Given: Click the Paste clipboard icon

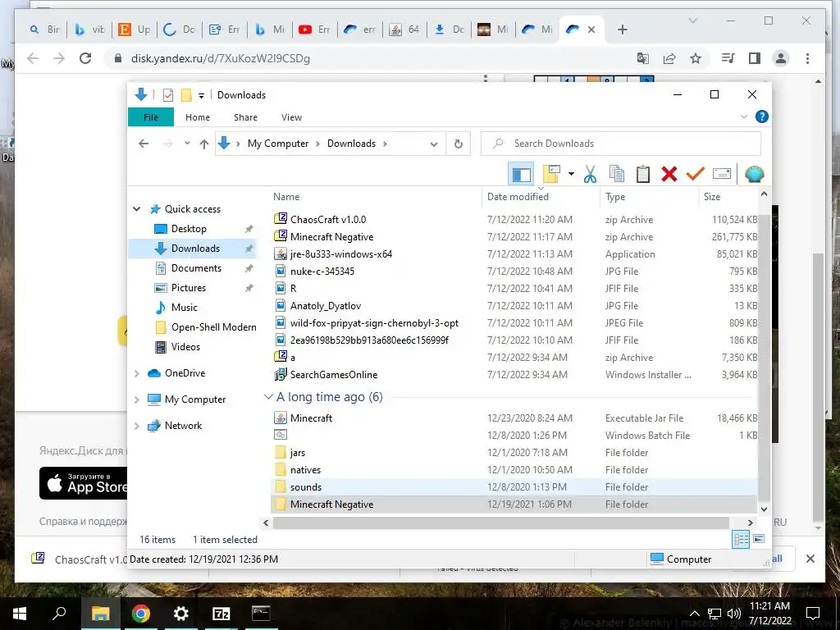Looking at the screenshot, I should coord(643,174).
